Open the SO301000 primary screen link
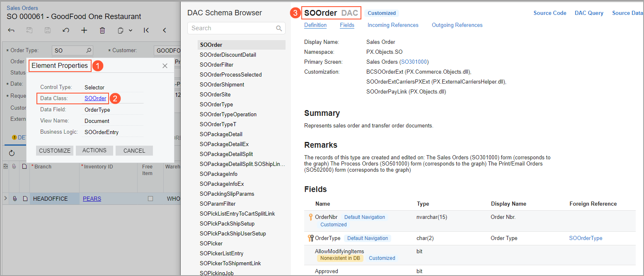Screen dimensions: 644x276 414,62
